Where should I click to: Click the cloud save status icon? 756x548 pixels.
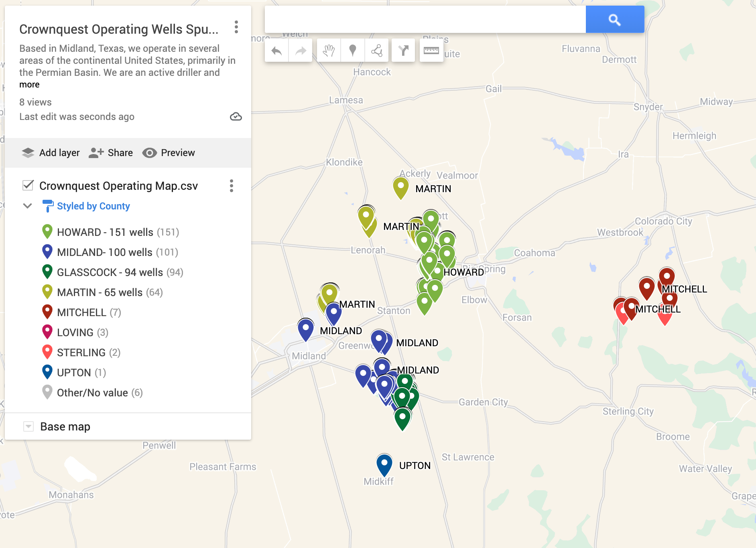pyautogui.click(x=236, y=117)
